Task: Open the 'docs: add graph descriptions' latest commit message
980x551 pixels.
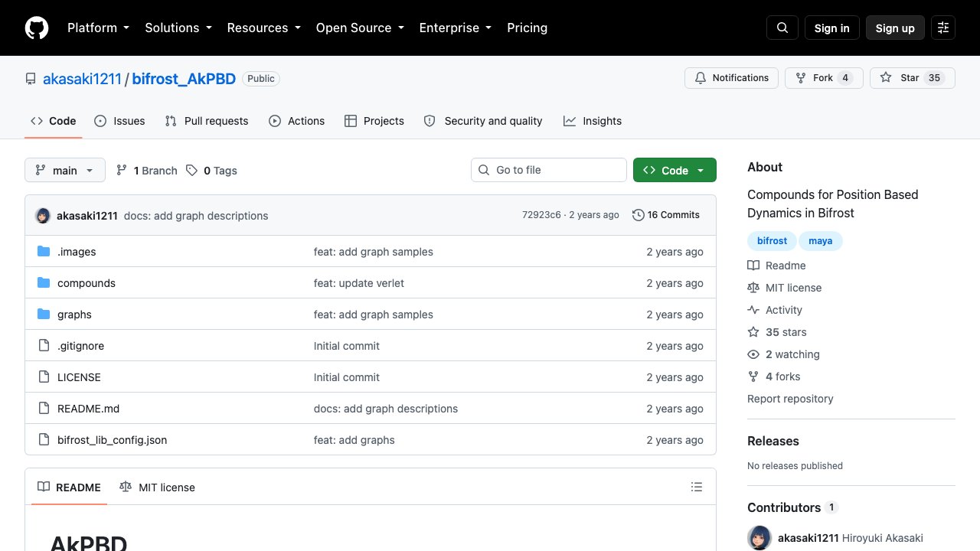Action: (x=196, y=216)
